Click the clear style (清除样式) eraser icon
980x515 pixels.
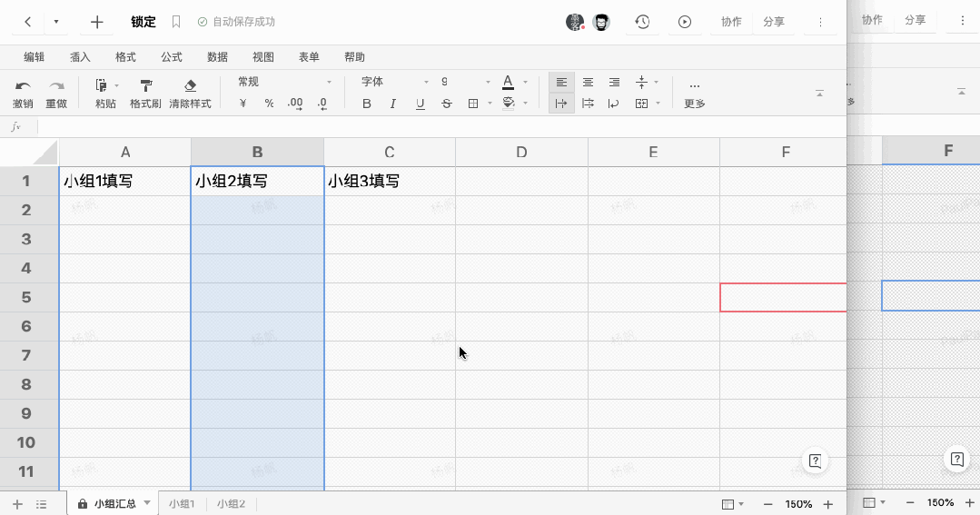[190, 85]
